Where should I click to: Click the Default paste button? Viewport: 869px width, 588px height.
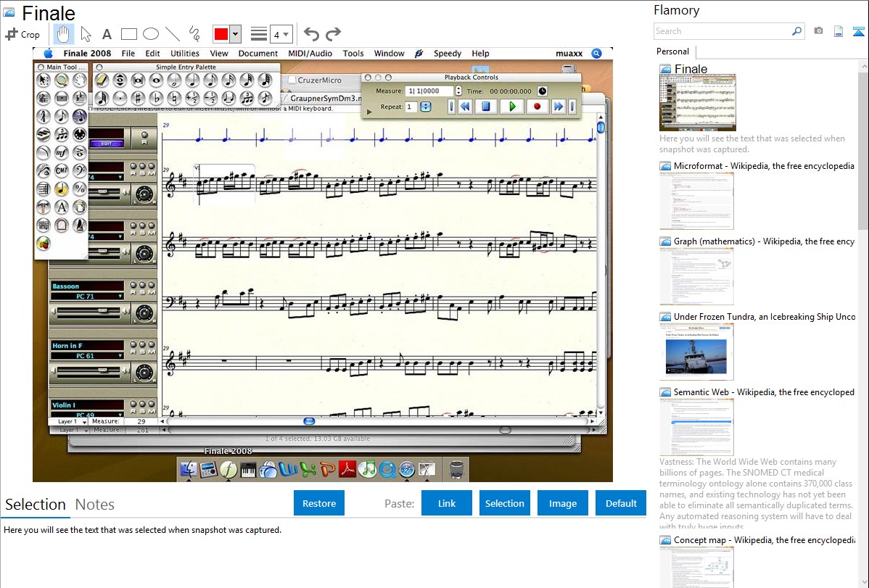tap(621, 503)
